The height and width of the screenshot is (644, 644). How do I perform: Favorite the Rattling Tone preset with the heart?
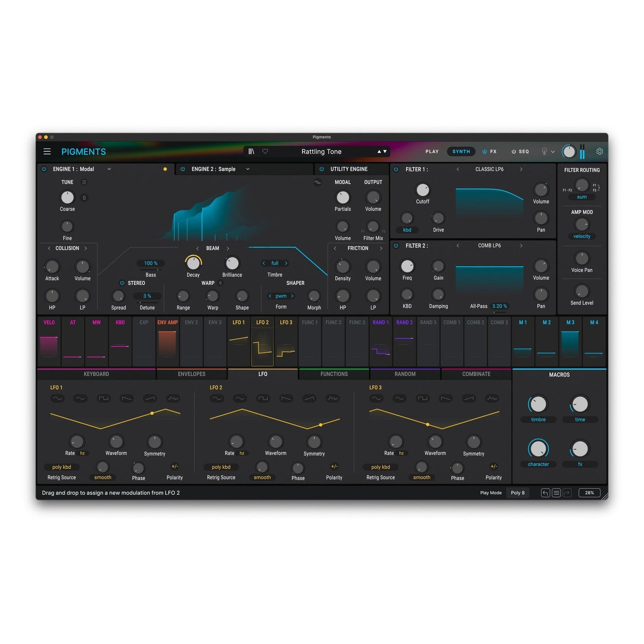point(265,151)
